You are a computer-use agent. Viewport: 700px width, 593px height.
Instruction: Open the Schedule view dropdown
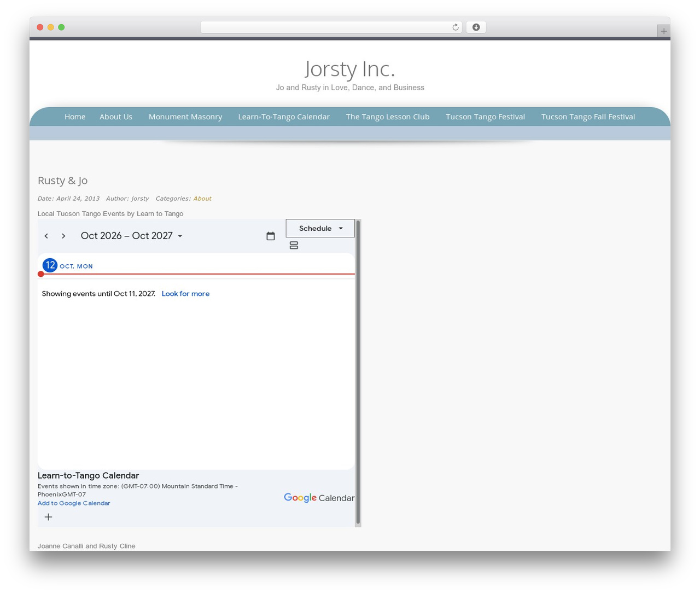point(320,229)
